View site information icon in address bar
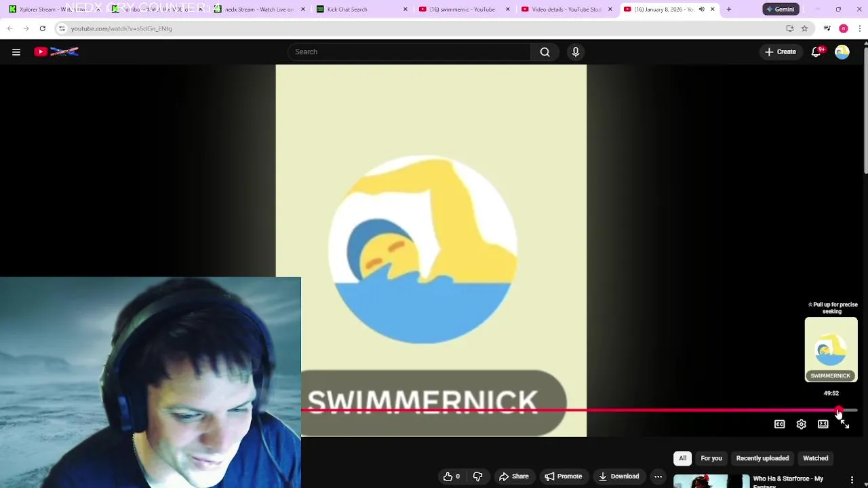Screen dimensions: 868x488 62,28
